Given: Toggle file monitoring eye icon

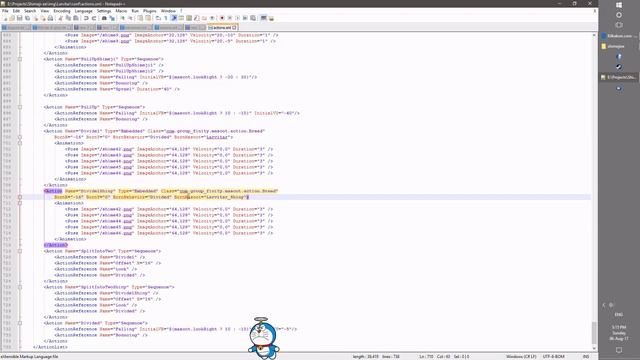Looking at the screenshot, I should [x=212, y=18].
